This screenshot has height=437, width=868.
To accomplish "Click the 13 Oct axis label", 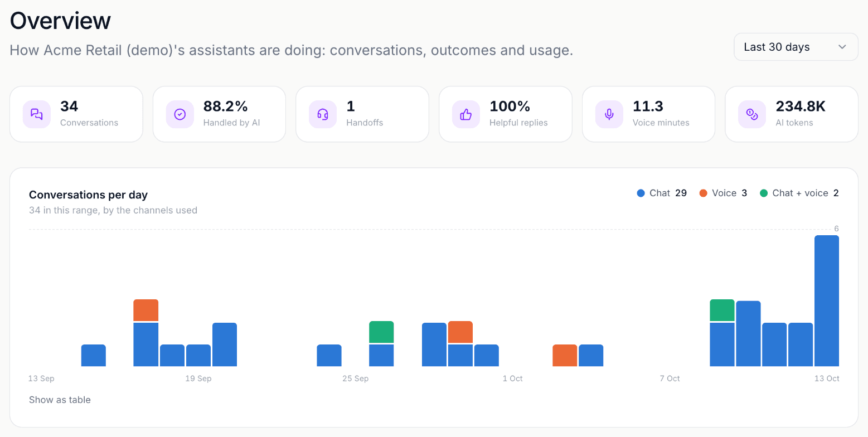I will (827, 378).
